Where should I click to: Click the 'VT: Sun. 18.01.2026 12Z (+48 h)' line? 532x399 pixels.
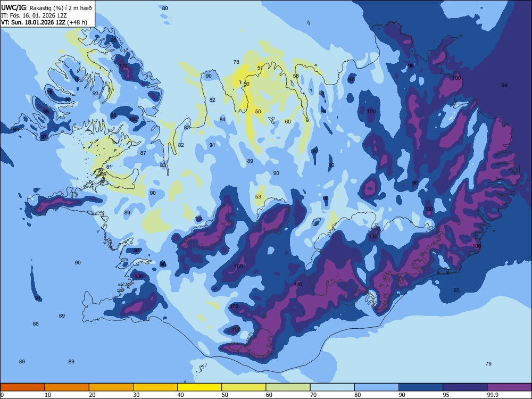[x=44, y=22]
